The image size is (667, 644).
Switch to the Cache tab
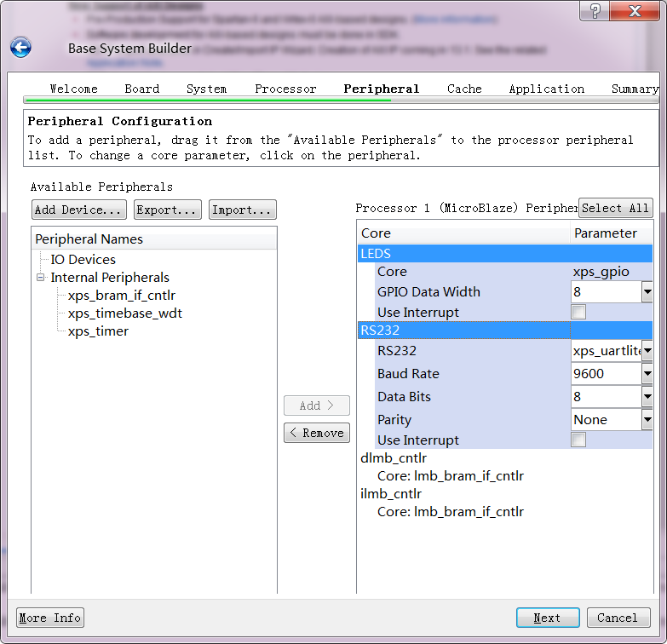464,89
